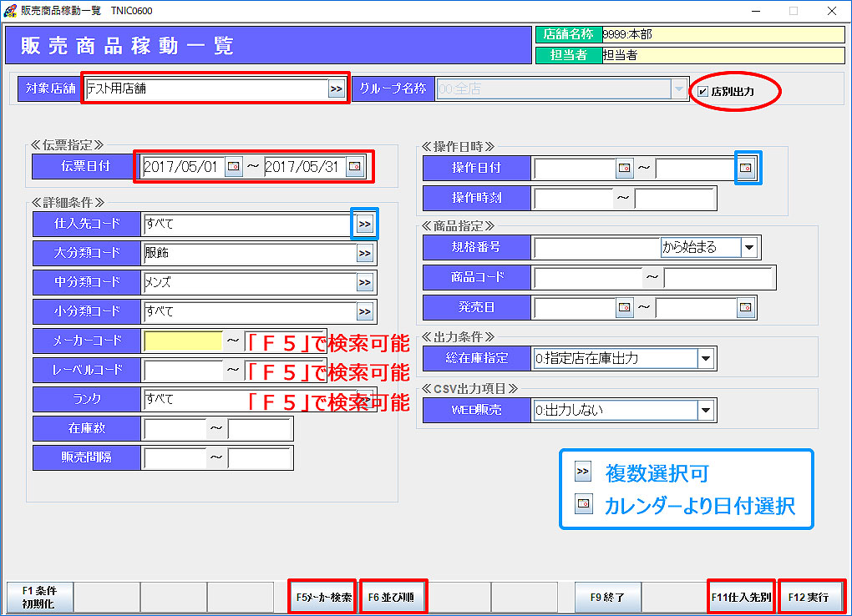852x616 pixels.
Task: Click the yellow メーカーコード input field
Action: (183, 341)
